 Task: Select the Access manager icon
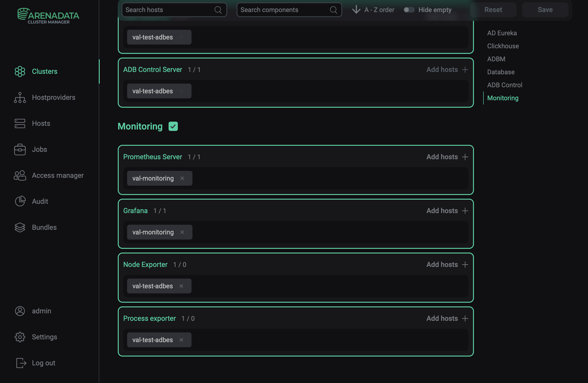pyautogui.click(x=20, y=175)
